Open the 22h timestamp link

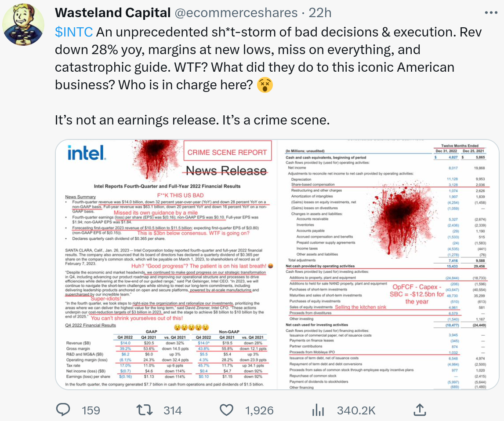[320, 13]
